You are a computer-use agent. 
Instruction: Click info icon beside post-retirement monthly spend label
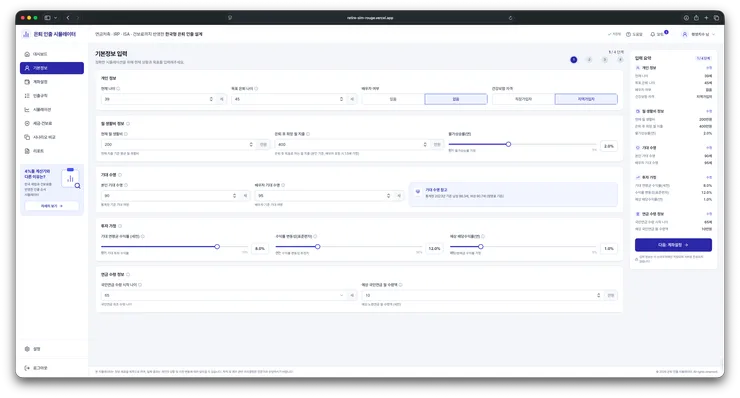308,134
